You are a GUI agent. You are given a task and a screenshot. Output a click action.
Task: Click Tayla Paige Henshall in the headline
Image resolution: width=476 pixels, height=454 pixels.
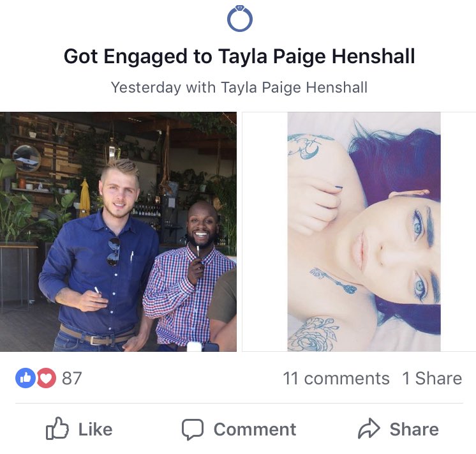316,57
